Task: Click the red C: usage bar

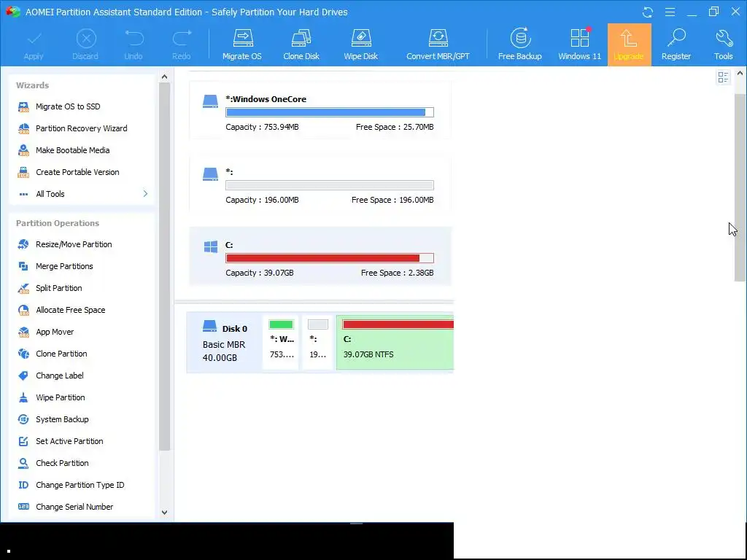Action: (x=330, y=258)
